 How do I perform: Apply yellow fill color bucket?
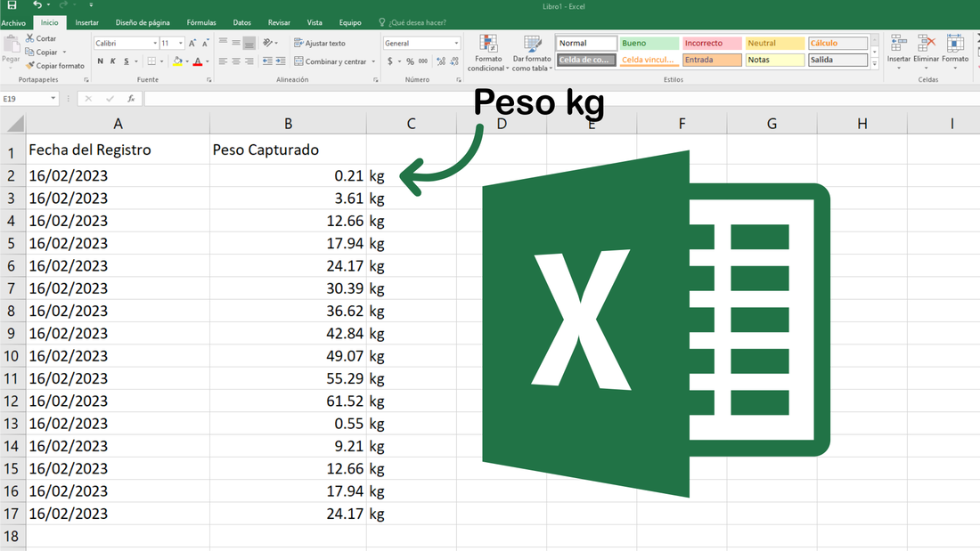[x=177, y=61]
